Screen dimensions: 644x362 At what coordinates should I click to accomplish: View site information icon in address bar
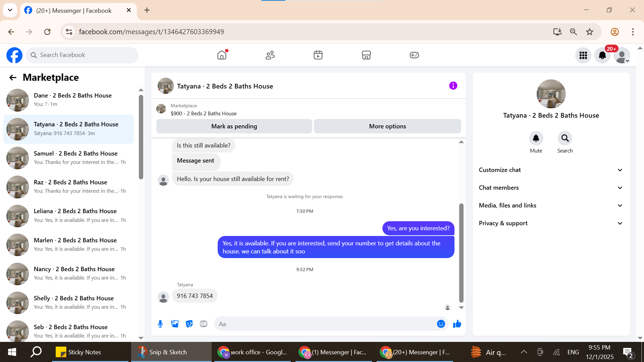coord(69,32)
